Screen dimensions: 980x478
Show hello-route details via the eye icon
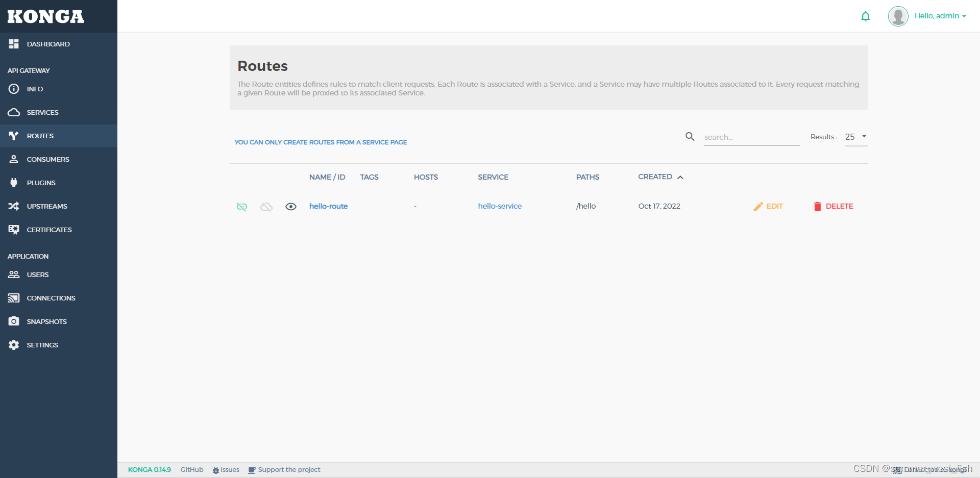[291, 207]
